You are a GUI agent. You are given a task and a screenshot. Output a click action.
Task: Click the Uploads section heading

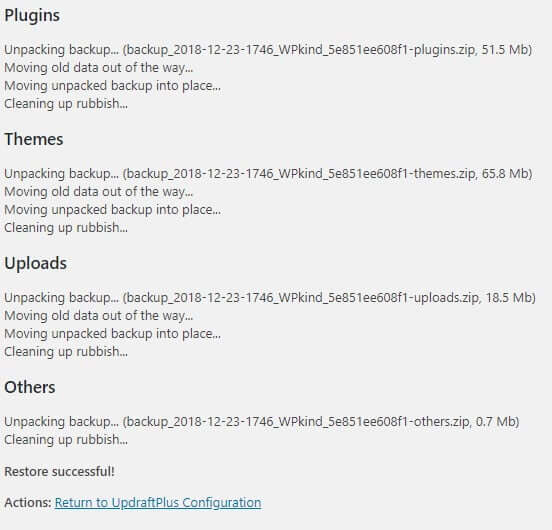point(36,264)
